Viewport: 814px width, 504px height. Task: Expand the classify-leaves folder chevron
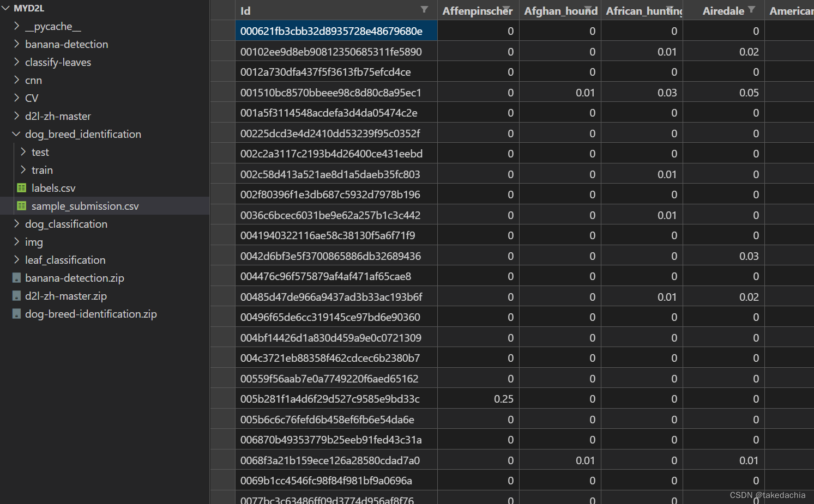click(x=16, y=62)
